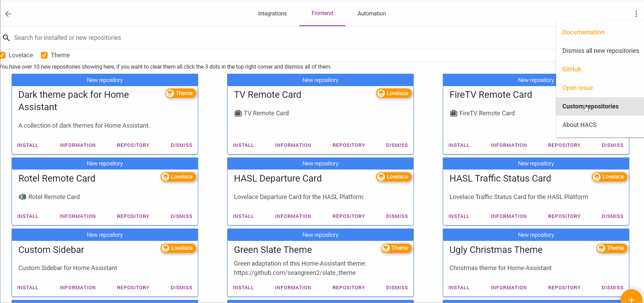Click the Theme badge on Ugly Christmas Theme
This screenshot has width=644, height=303.
(612, 248)
